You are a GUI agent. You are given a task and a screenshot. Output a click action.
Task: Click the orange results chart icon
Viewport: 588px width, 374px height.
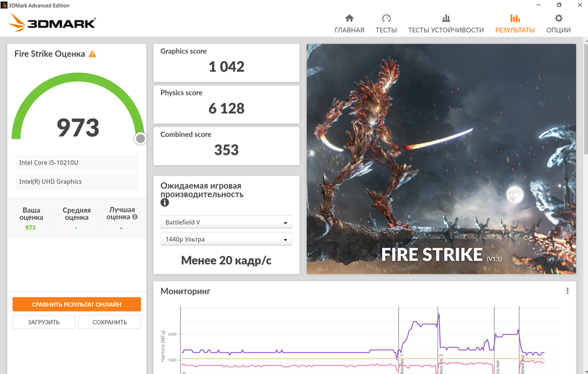[x=515, y=18]
